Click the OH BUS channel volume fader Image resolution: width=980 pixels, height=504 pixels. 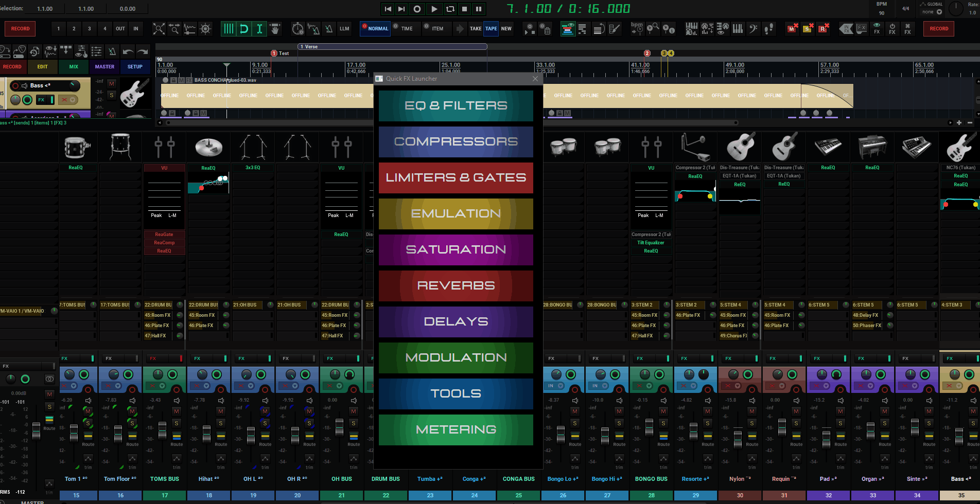[x=339, y=427]
